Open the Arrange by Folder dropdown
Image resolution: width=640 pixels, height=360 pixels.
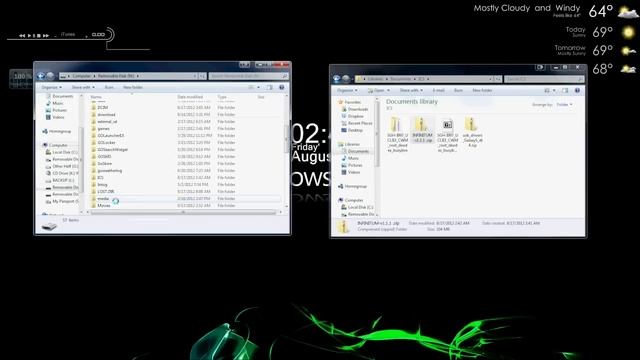pos(564,104)
